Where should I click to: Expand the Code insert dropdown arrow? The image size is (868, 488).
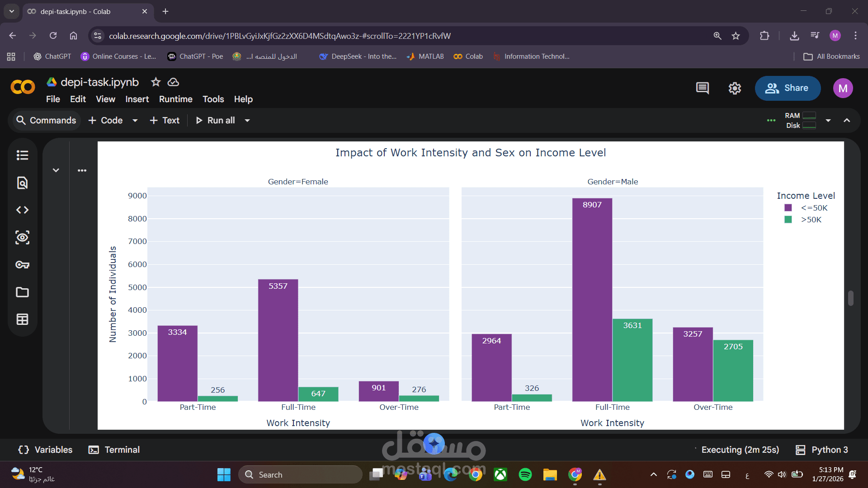(x=135, y=121)
